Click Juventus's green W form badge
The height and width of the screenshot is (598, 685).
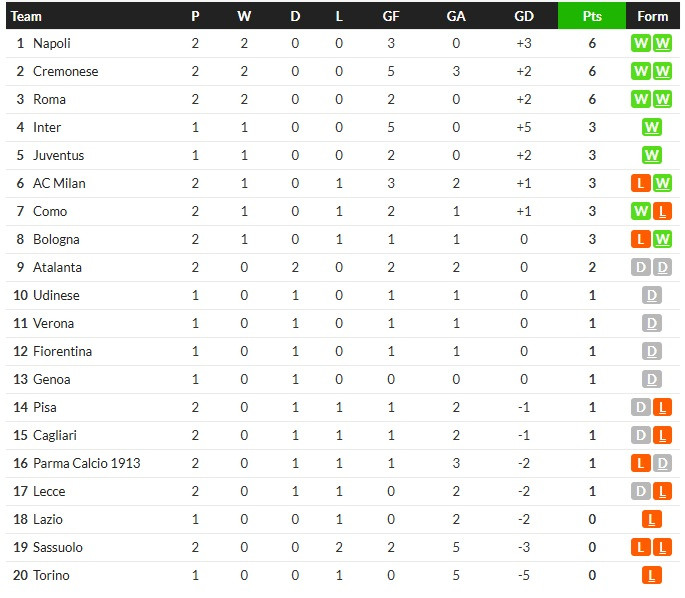pyautogui.click(x=651, y=155)
